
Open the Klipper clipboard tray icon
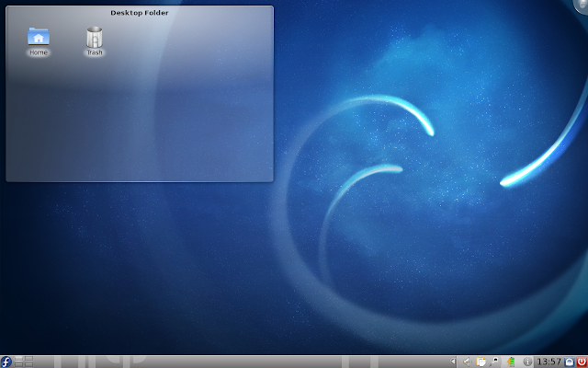(x=481, y=361)
